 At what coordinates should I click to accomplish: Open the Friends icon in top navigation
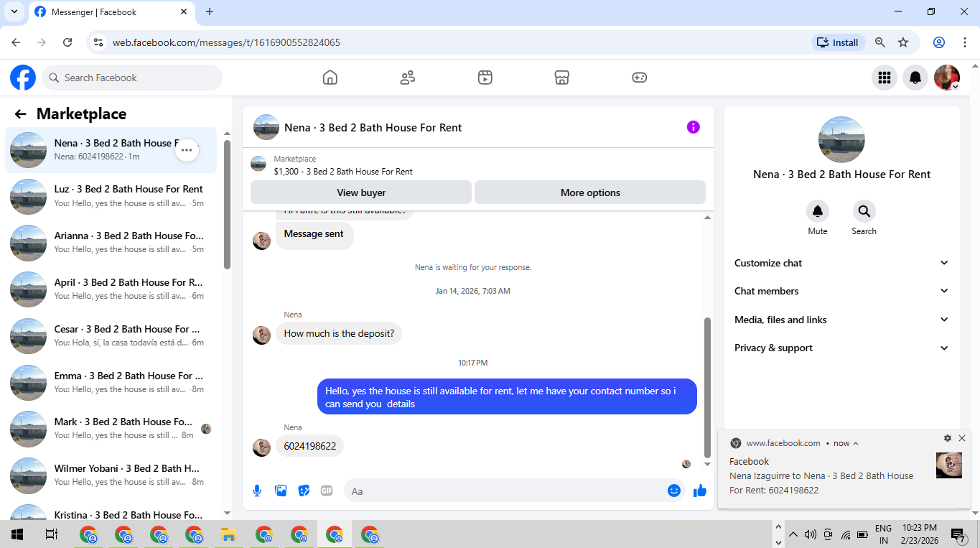408,78
